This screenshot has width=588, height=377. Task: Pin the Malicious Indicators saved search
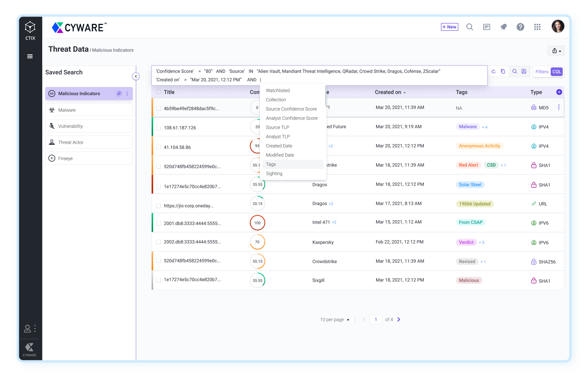[x=119, y=93]
